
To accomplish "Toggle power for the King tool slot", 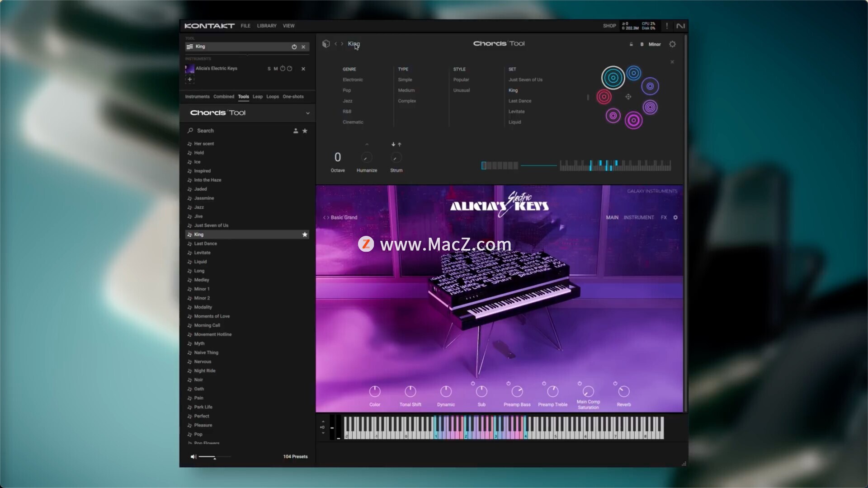I will coord(294,47).
